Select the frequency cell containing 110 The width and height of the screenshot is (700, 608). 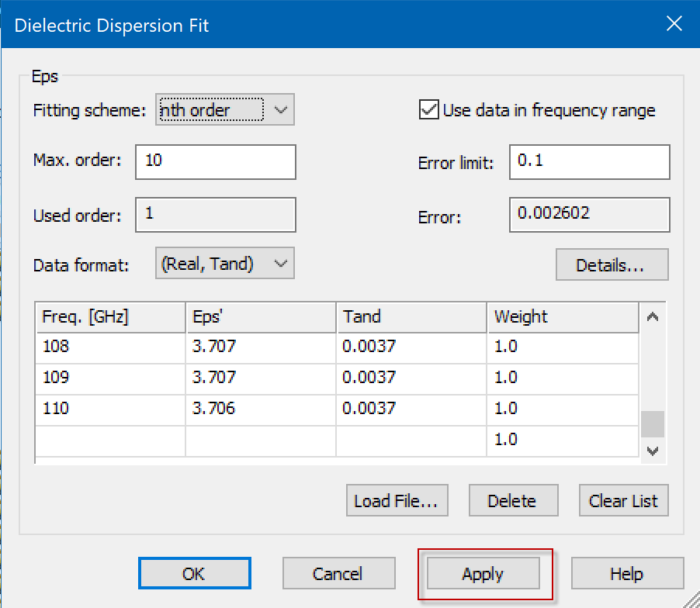click(110, 409)
